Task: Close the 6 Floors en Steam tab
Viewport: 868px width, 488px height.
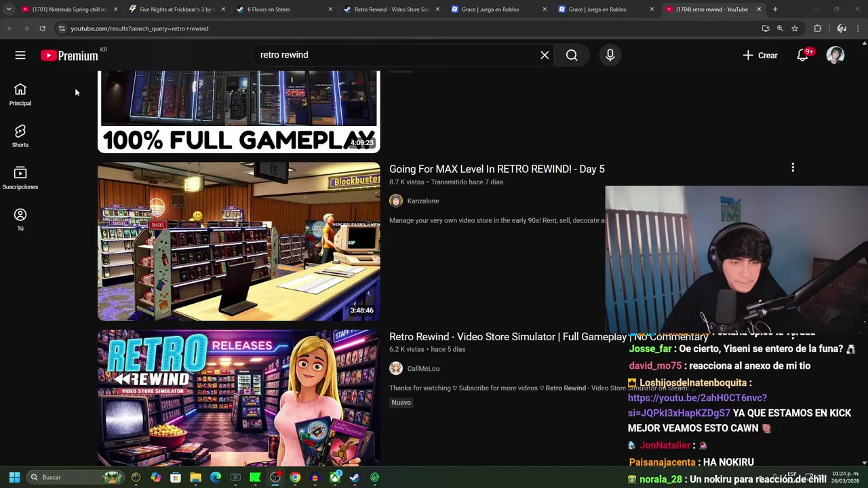Action: click(330, 9)
